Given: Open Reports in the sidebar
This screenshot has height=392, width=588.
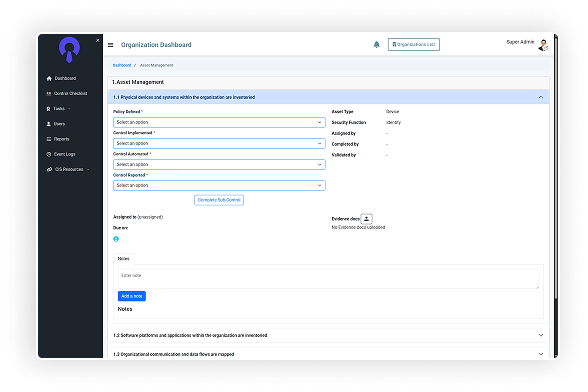Looking at the screenshot, I should click(x=62, y=139).
